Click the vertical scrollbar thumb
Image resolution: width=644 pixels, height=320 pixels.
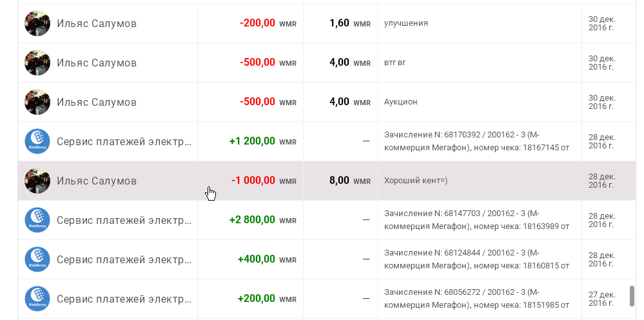point(632,296)
